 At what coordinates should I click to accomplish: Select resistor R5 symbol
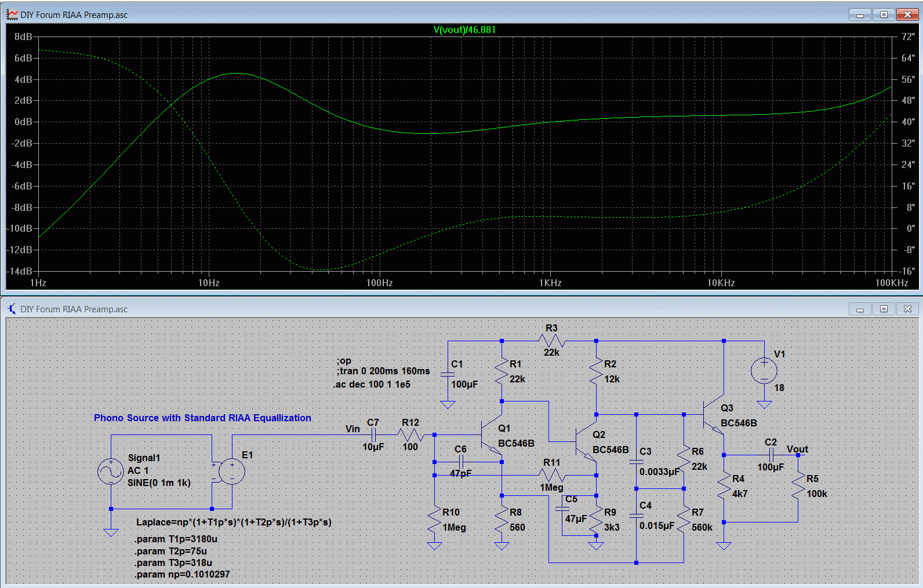798,485
